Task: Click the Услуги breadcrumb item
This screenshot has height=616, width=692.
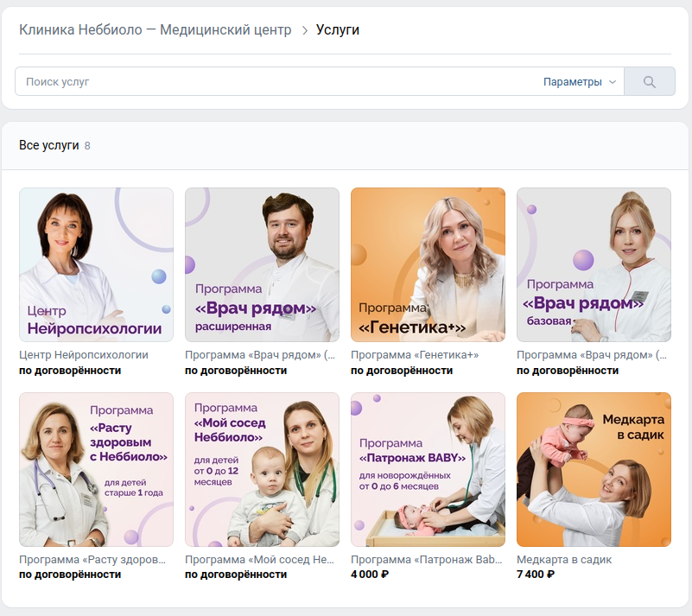Action: [338, 29]
